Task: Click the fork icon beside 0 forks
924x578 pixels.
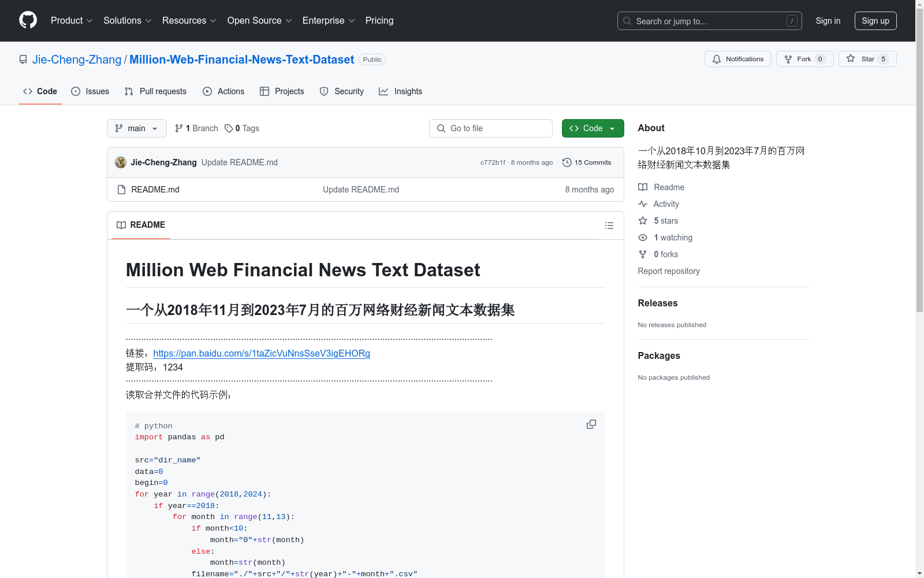Action: tap(643, 254)
